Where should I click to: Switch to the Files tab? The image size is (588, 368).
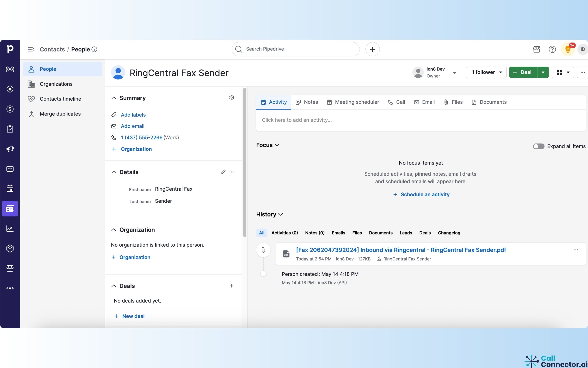click(453, 102)
